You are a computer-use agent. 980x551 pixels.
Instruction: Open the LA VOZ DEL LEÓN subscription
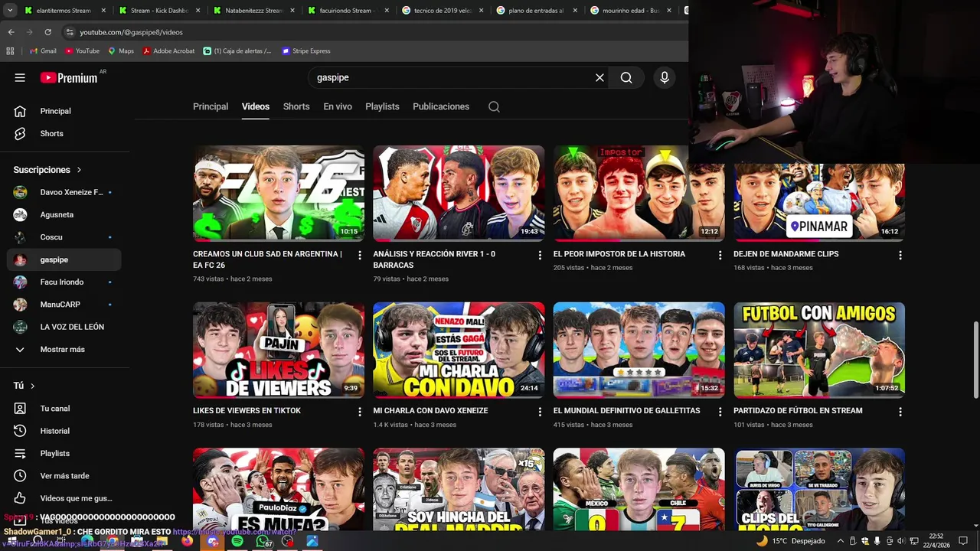point(64,327)
